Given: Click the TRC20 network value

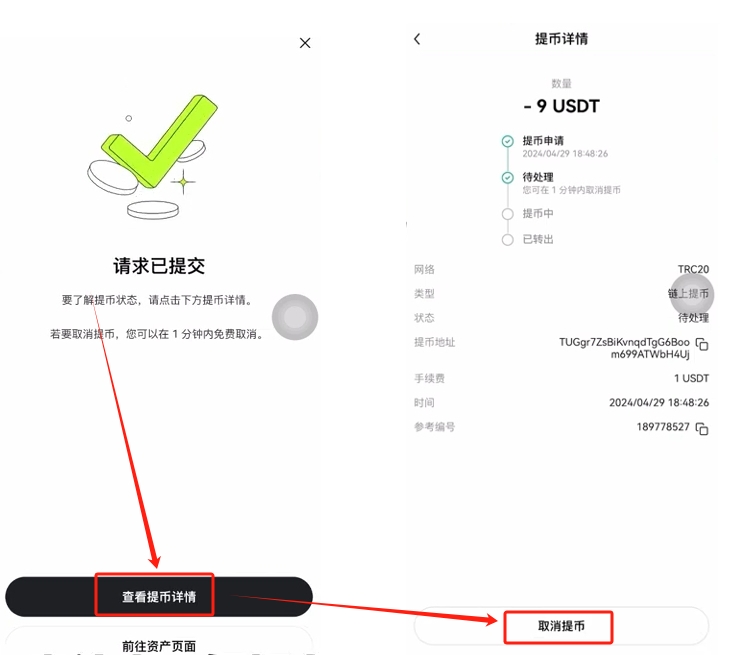Looking at the screenshot, I should [693, 269].
